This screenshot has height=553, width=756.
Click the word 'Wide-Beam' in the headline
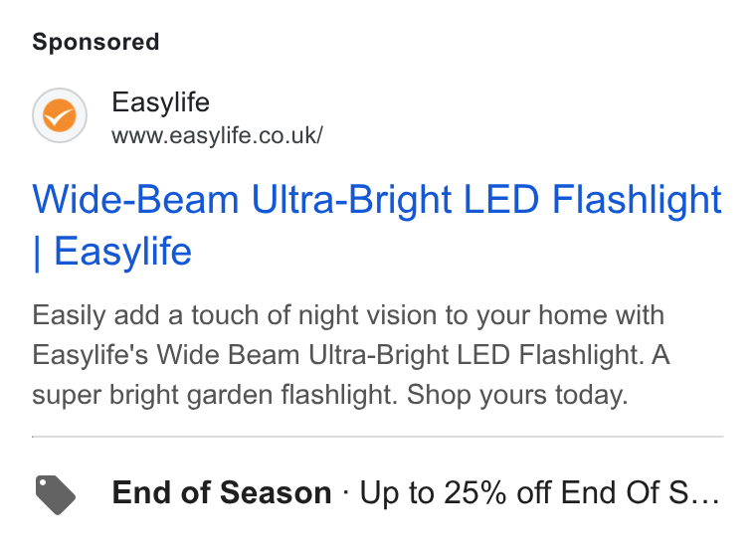tap(135, 199)
